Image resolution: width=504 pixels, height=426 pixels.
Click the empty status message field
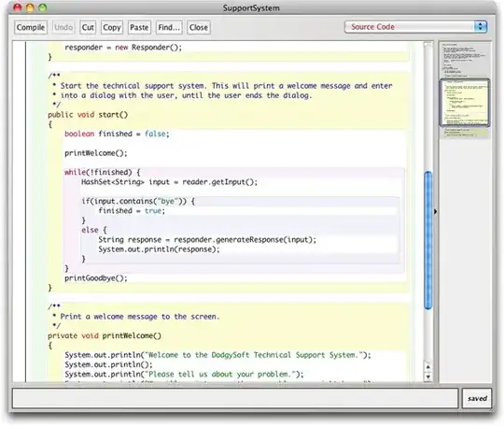click(x=235, y=398)
